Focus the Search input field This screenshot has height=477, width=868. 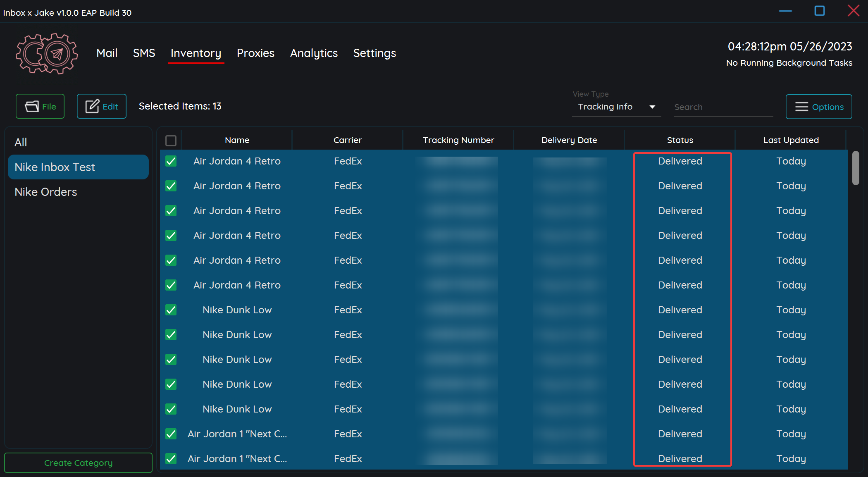point(723,107)
